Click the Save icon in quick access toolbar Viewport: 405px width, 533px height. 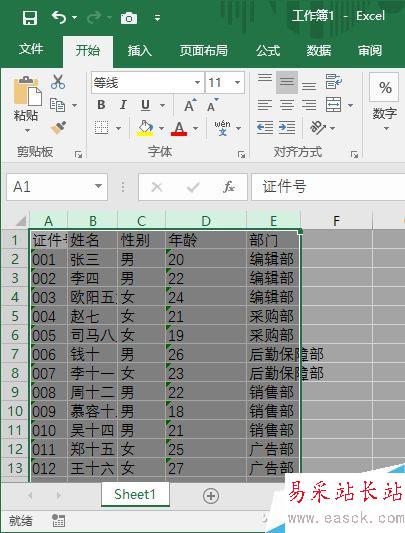(x=30, y=17)
